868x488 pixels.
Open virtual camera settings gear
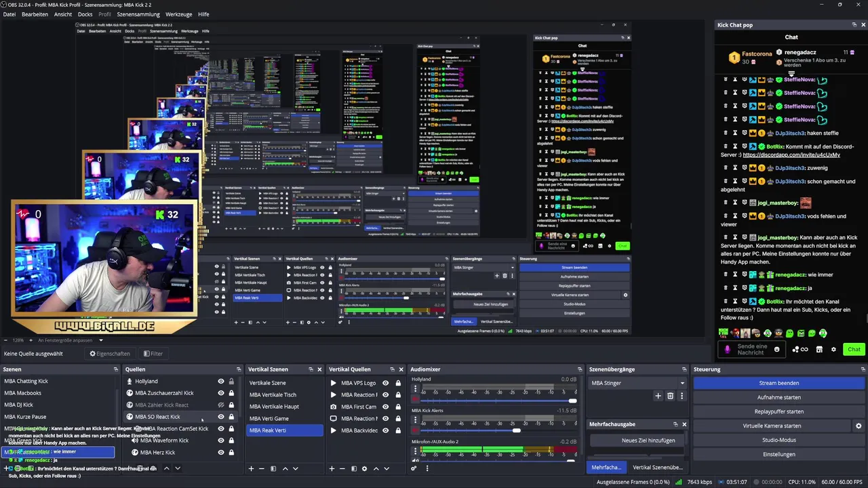[x=859, y=426]
